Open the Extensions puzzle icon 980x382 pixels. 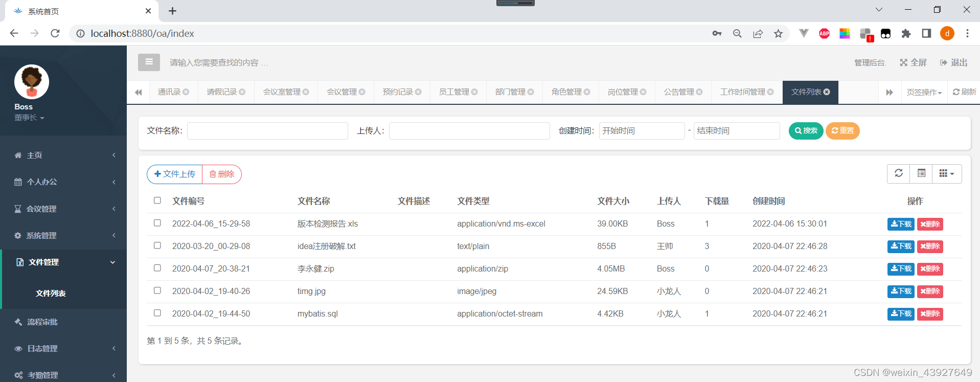click(906, 33)
